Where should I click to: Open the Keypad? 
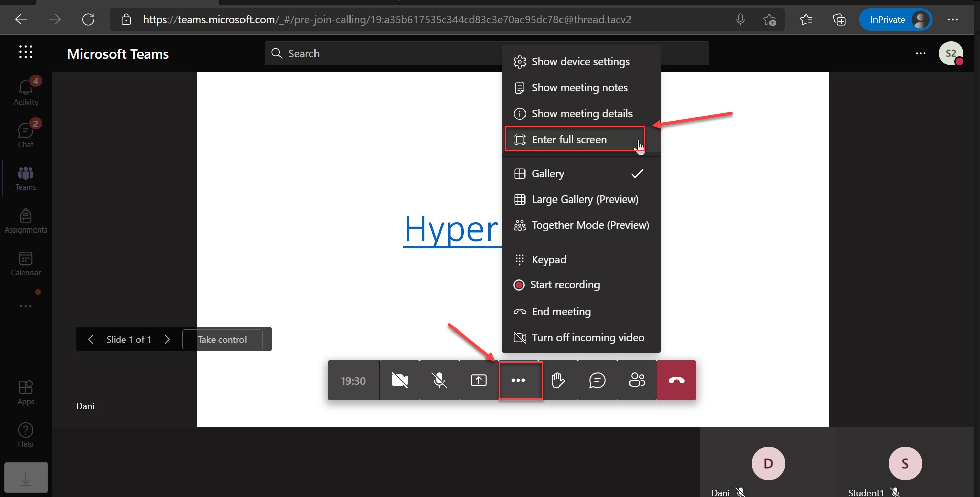pos(581,260)
